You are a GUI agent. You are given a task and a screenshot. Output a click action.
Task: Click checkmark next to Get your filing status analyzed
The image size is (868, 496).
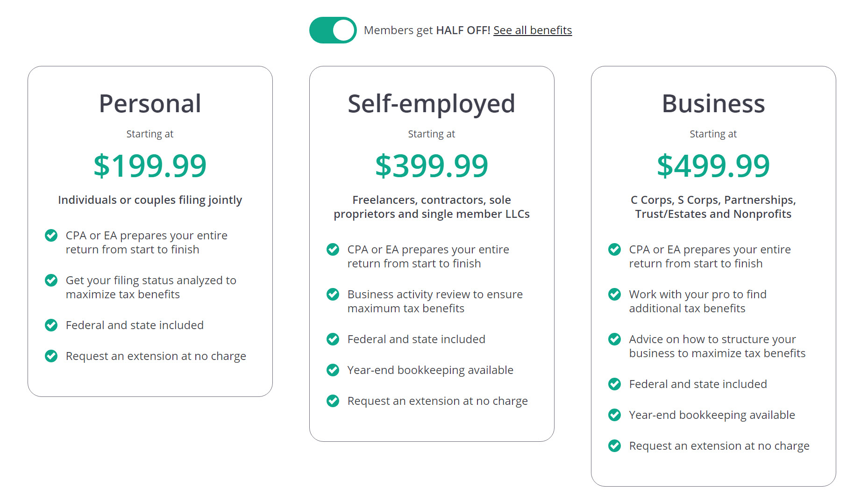click(51, 280)
